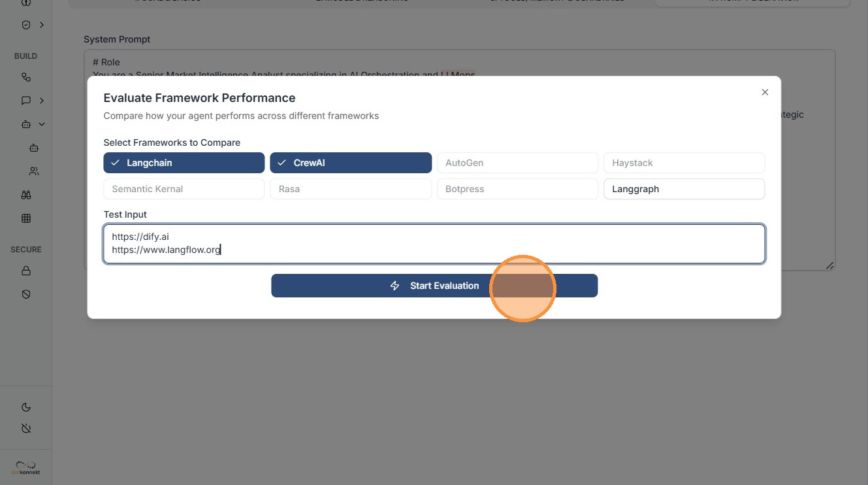This screenshot has width=868, height=485.
Task: Click the BUILD section heading
Action: click(x=26, y=56)
